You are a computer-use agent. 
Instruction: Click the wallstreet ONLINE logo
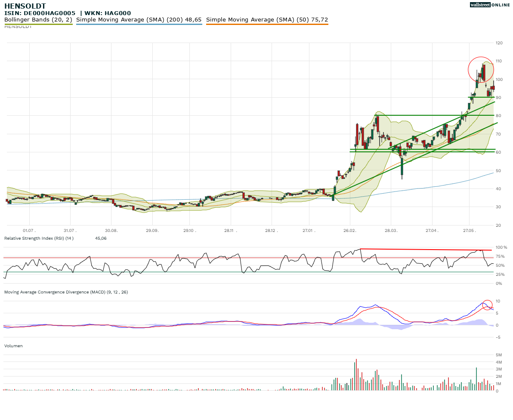point(489,5)
